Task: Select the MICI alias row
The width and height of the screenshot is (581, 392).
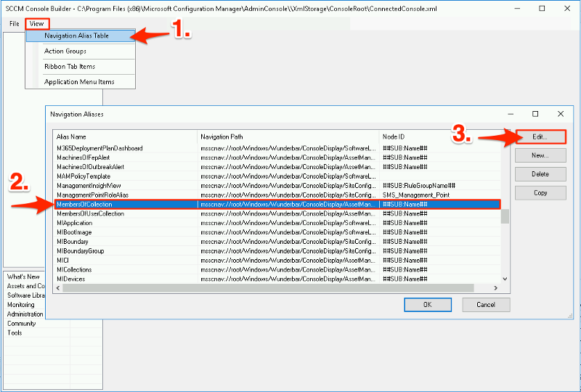Action: 277,260
